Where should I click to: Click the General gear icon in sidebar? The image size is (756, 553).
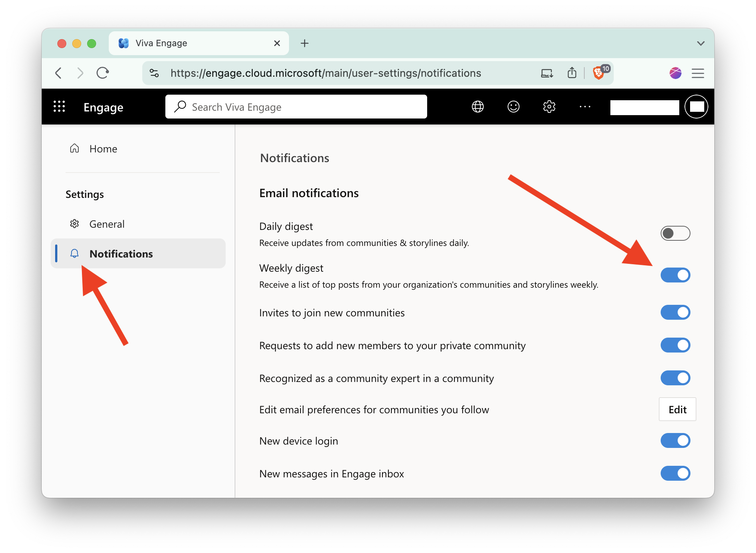point(74,224)
